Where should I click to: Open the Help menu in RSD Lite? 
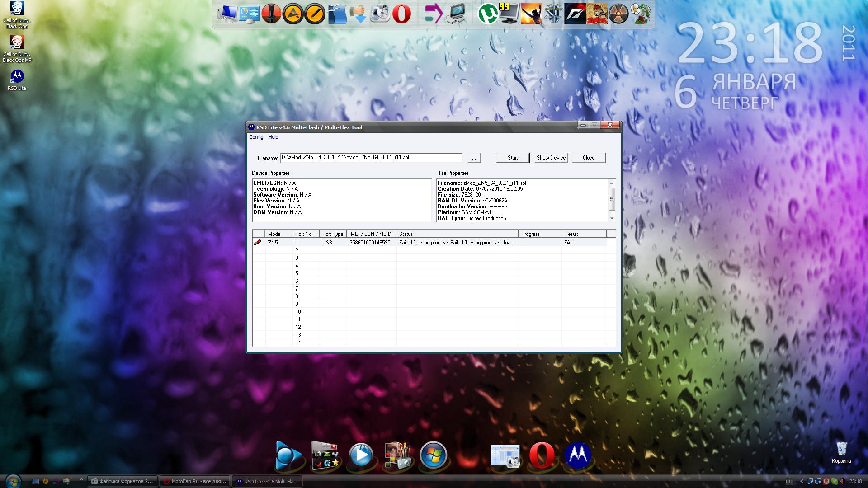(x=273, y=137)
